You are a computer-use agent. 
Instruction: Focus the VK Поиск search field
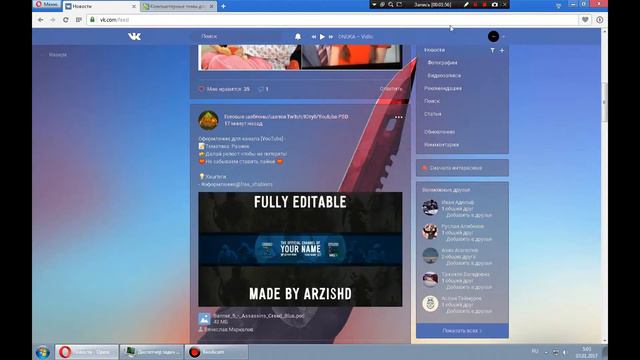pyautogui.click(x=237, y=36)
